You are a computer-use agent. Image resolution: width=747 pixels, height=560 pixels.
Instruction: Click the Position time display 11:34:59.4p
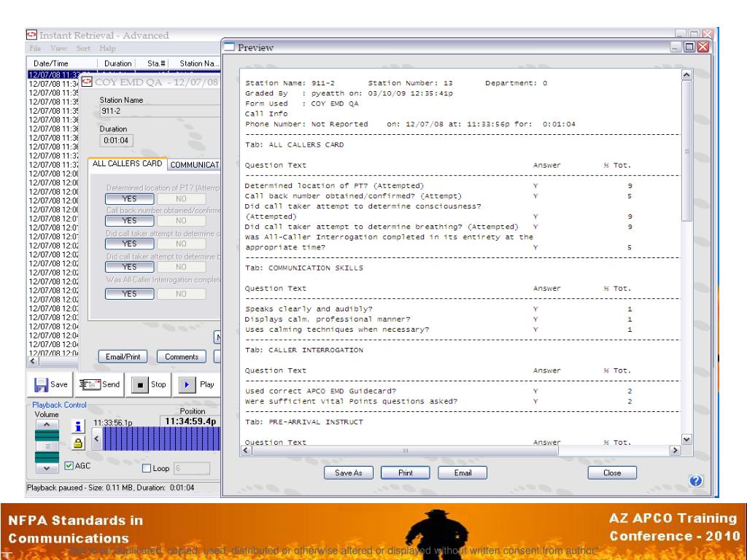pyautogui.click(x=190, y=421)
